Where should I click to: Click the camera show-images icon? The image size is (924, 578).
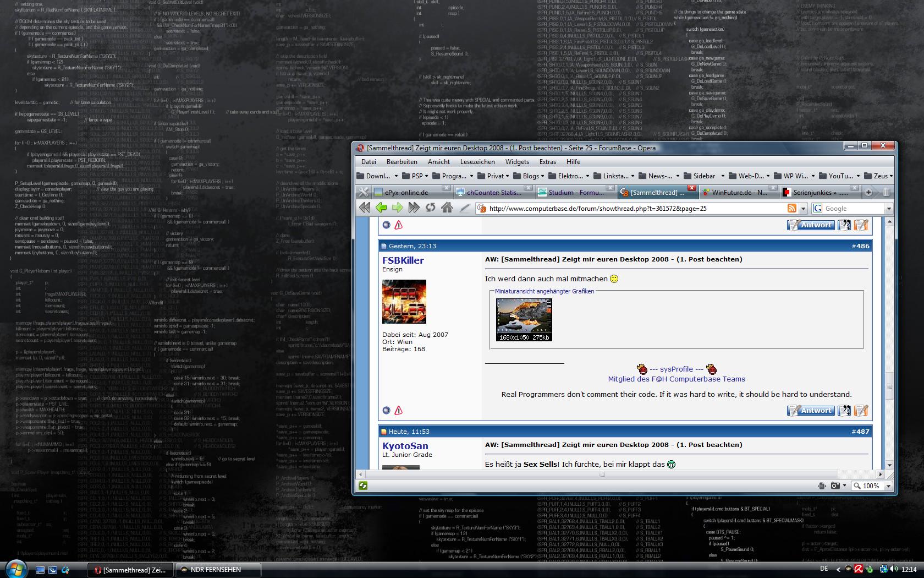[835, 486]
